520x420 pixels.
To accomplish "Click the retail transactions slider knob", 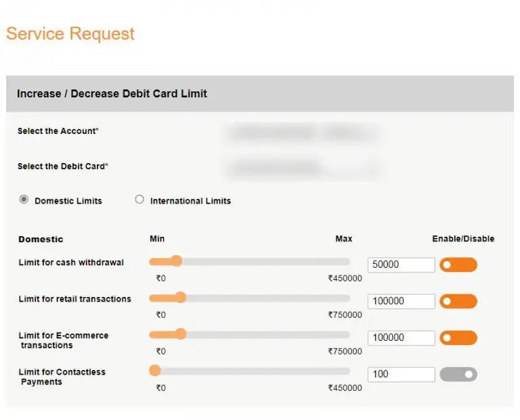I will 180,297.
